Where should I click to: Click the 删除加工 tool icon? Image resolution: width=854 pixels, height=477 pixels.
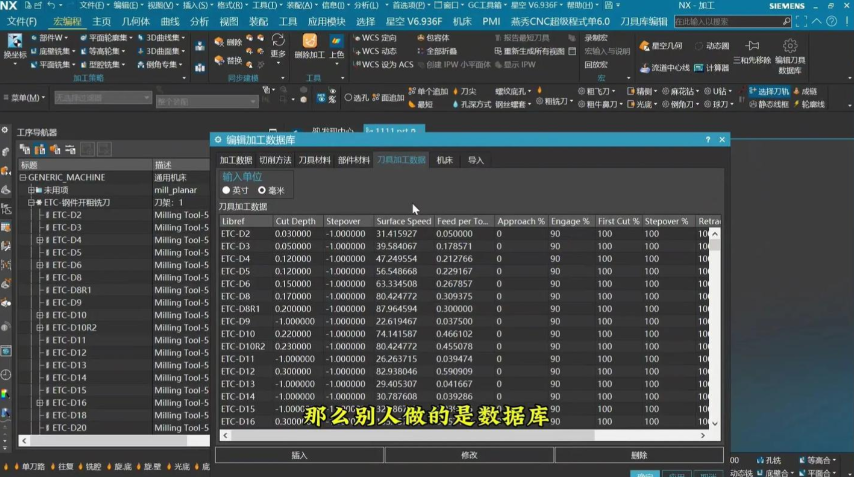pyautogui.click(x=309, y=45)
